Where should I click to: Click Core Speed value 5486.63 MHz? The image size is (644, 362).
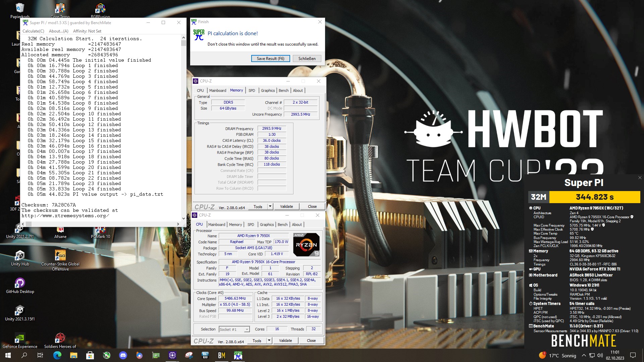click(235, 298)
